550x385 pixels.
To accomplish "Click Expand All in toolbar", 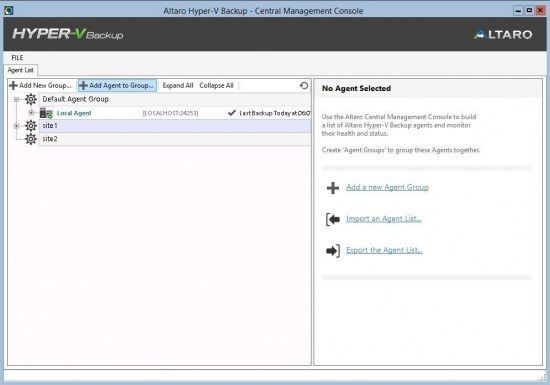I will 178,85.
